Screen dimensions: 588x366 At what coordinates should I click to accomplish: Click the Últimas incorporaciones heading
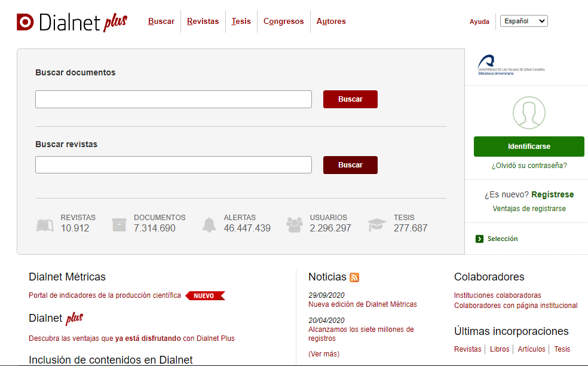pyautogui.click(x=512, y=331)
